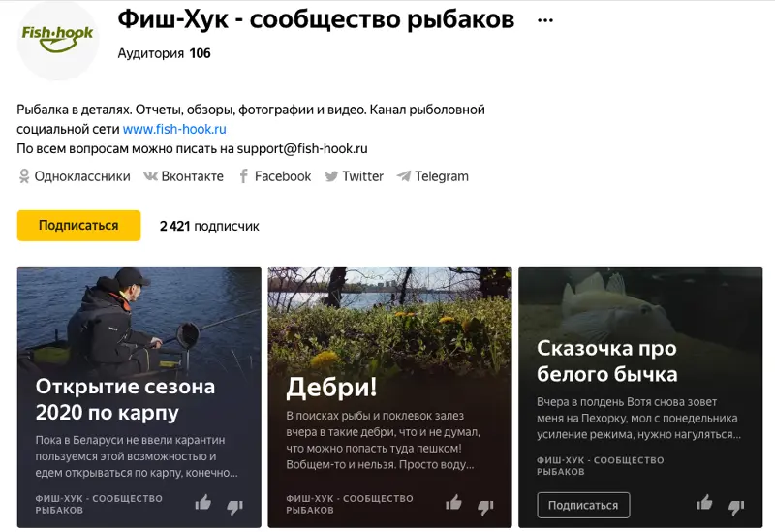Open the Дебри! article card

pos(389,397)
